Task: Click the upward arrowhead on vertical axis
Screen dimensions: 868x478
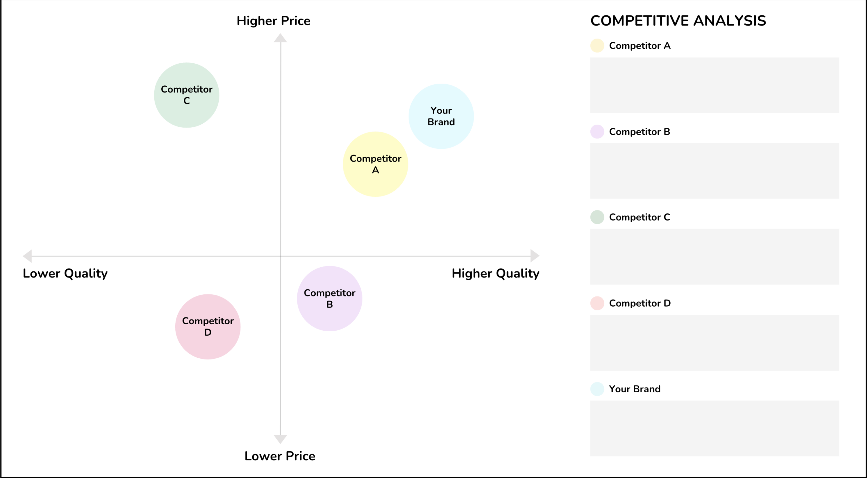Action: point(280,38)
